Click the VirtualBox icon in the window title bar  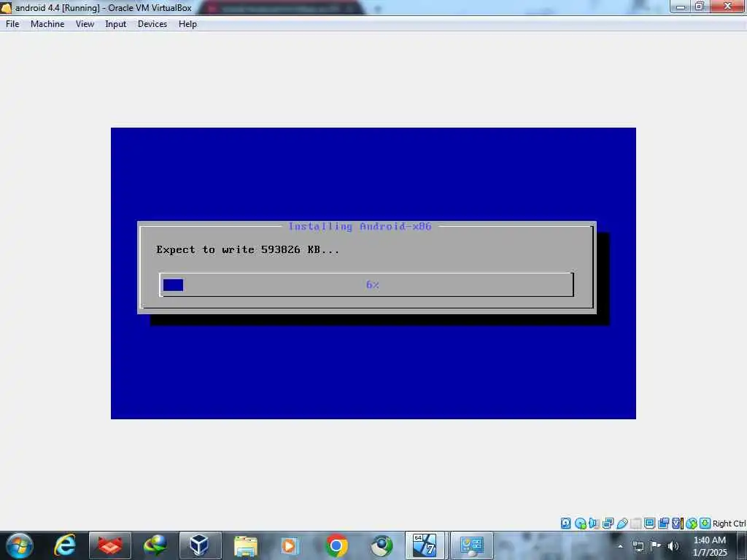click(x=6, y=7)
